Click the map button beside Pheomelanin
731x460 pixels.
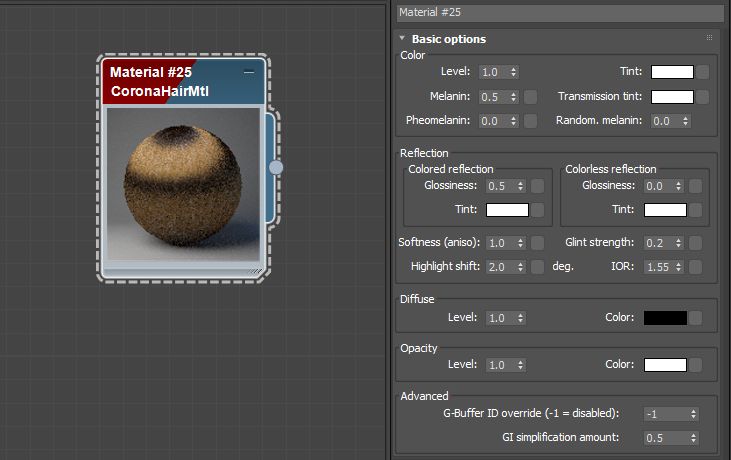coord(530,121)
